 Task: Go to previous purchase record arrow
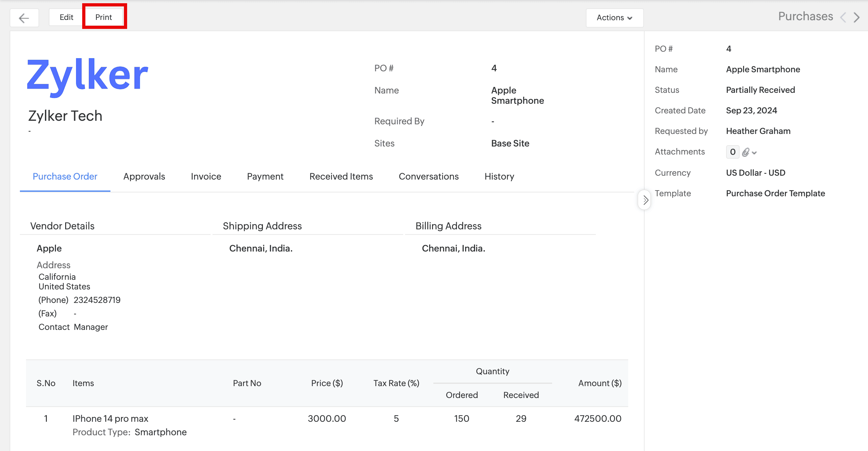(843, 17)
